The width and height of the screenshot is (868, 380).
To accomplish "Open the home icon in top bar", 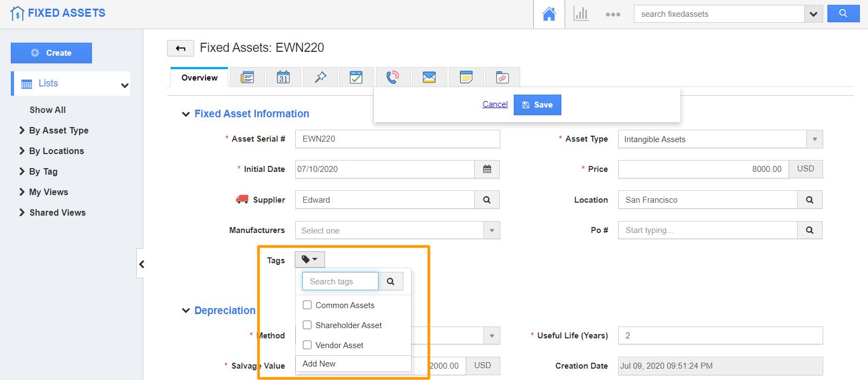I will click(549, 14).
